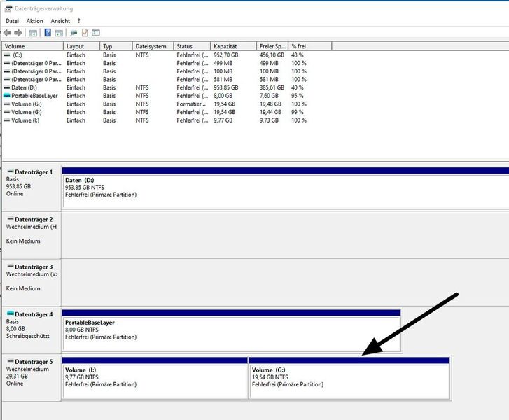Click the teal disk icon next to Datenträger 4
This screenshot has width=509, height=420.
click(x=11, y=314)
